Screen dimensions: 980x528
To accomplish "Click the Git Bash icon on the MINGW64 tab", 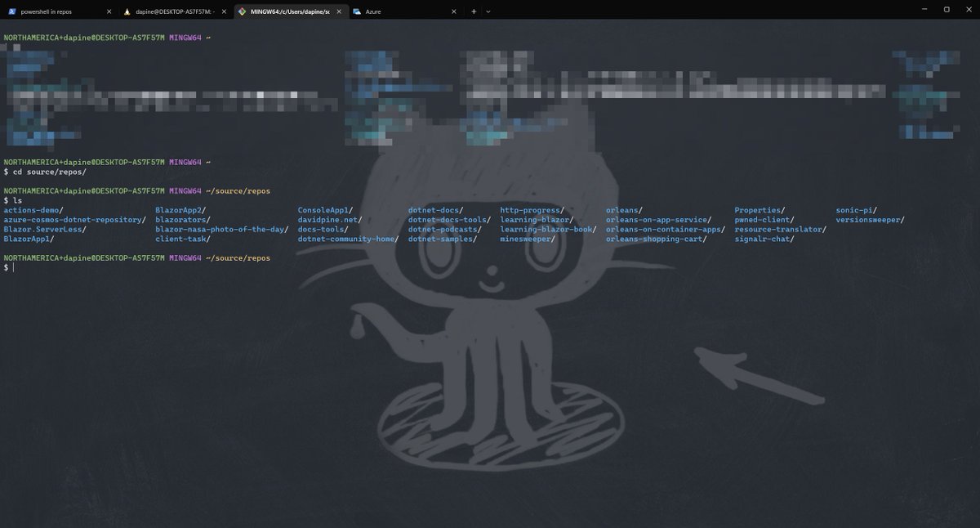I will (x=243, y=12).
